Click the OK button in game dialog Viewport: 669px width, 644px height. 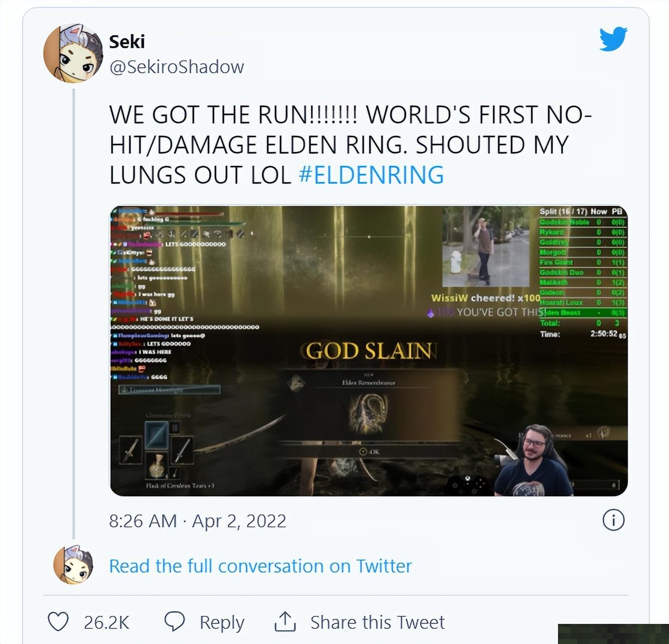[x=370, y=452]
